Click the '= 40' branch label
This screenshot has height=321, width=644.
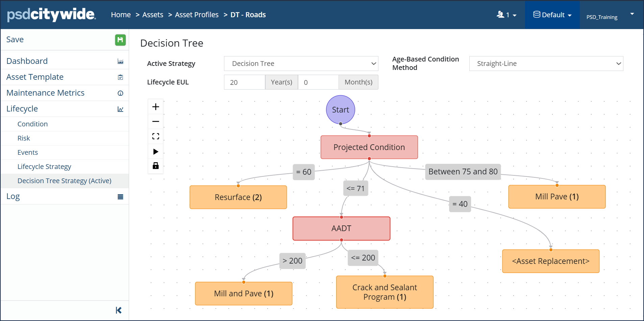coord(460,204)
